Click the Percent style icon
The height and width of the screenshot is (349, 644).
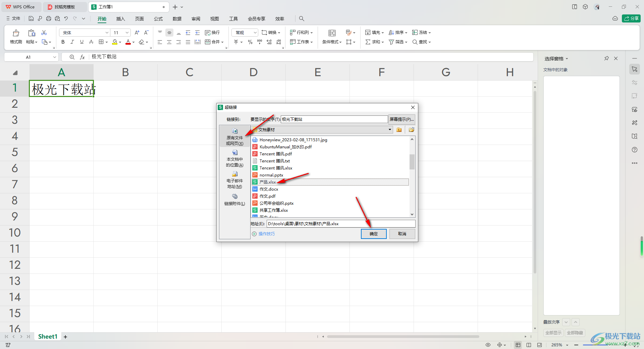point(250,42)
